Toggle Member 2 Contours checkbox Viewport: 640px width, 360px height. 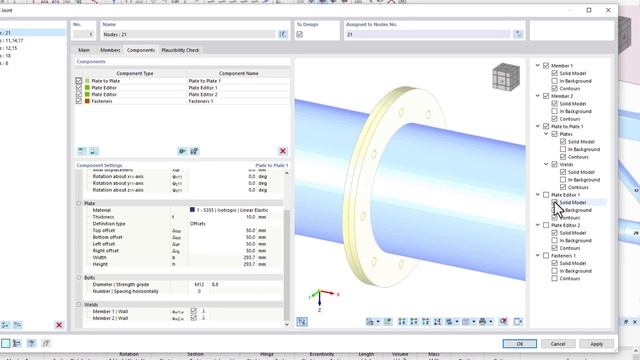[x=554, y=119]
